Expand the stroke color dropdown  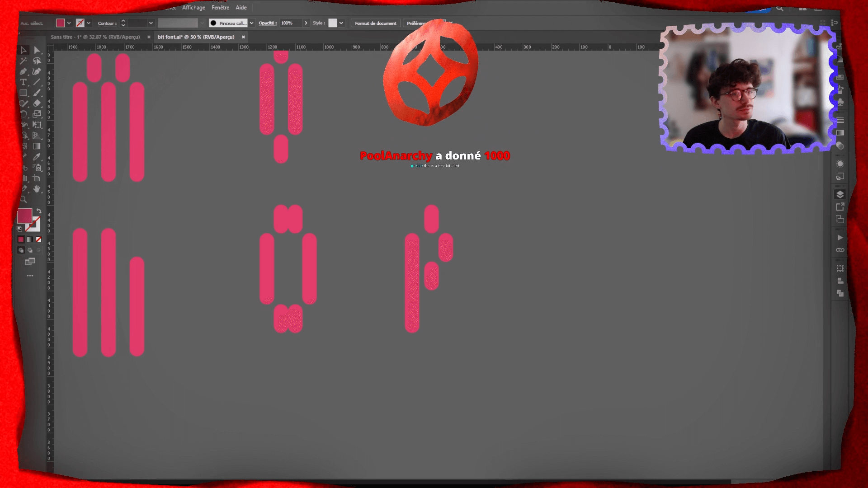pyautogui.click(x=89, y=23)
